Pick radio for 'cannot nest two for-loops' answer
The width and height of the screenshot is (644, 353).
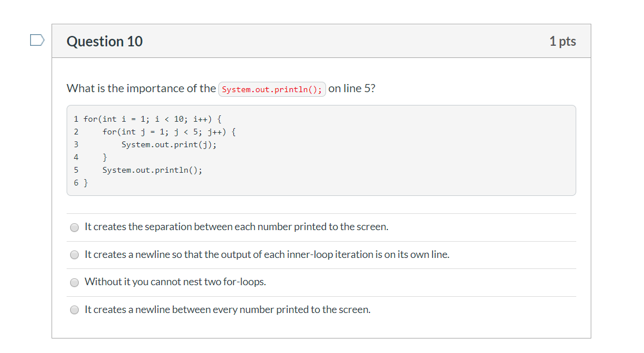click(x=74, y=282)
